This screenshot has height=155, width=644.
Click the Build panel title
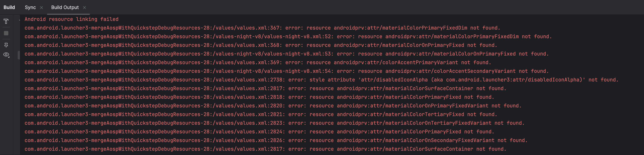tap(9, 8)
